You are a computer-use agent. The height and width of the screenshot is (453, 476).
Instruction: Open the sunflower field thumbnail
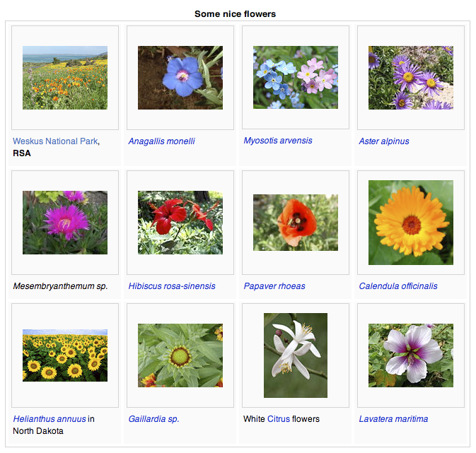(65, 355)
